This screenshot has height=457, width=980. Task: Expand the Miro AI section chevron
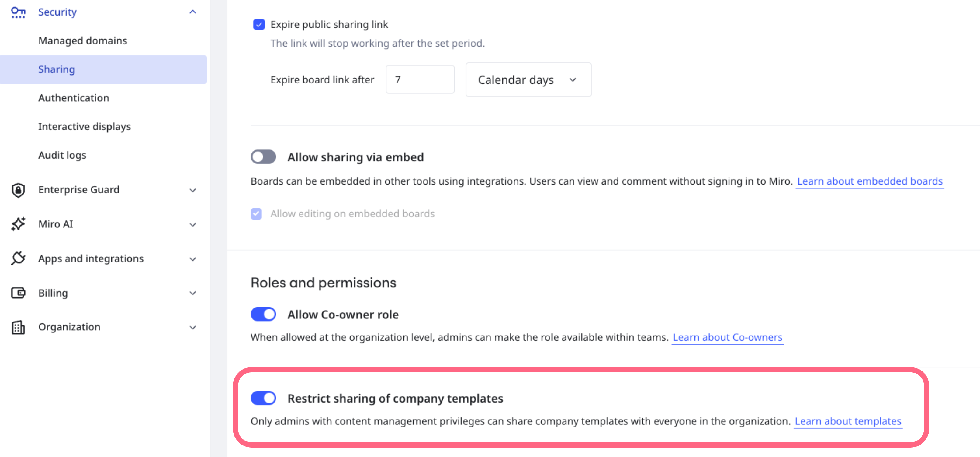tap(192, 224)
